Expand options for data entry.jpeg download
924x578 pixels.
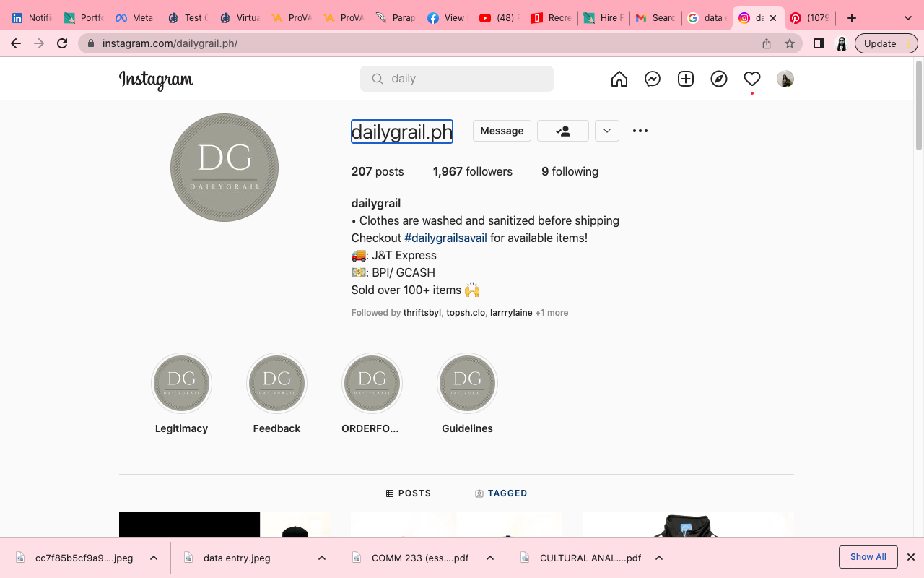click(x=322, y=558)
